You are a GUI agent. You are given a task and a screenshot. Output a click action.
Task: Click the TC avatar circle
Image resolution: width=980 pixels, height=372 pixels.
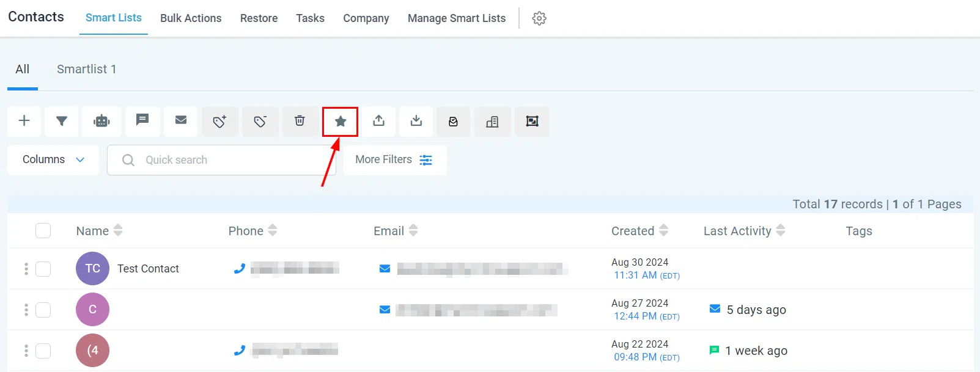click(92, 268)
